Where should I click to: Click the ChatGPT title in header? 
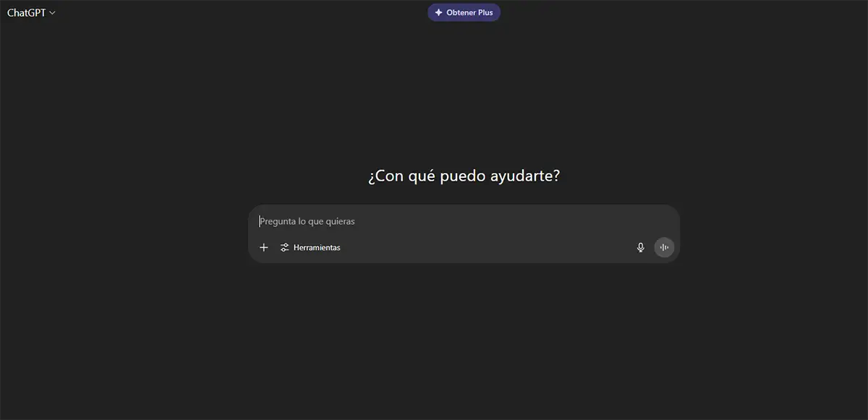click(26, 13)
